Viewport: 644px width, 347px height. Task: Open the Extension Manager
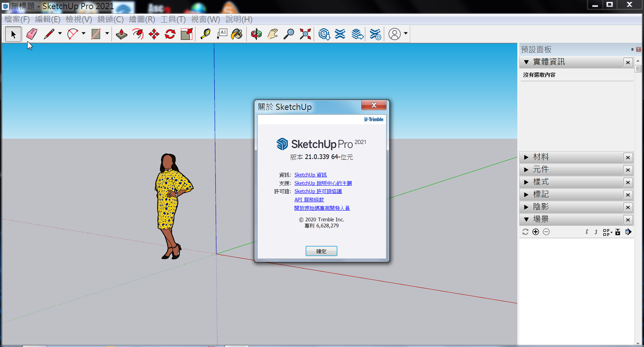coord(375,34)
